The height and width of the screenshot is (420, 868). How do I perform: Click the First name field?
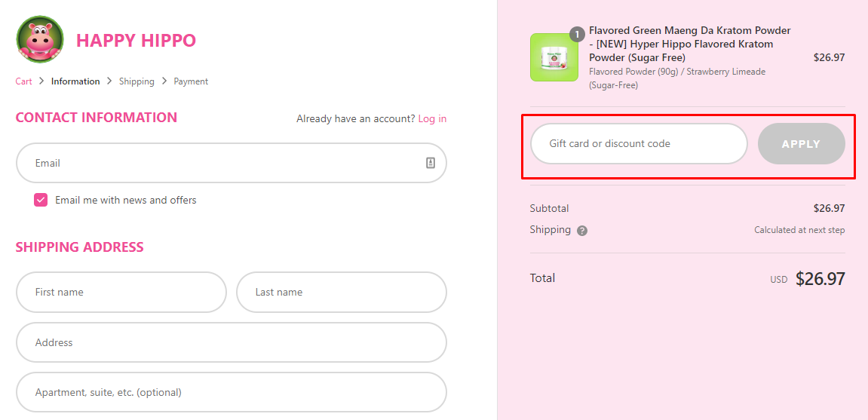[x=121, y=292]
